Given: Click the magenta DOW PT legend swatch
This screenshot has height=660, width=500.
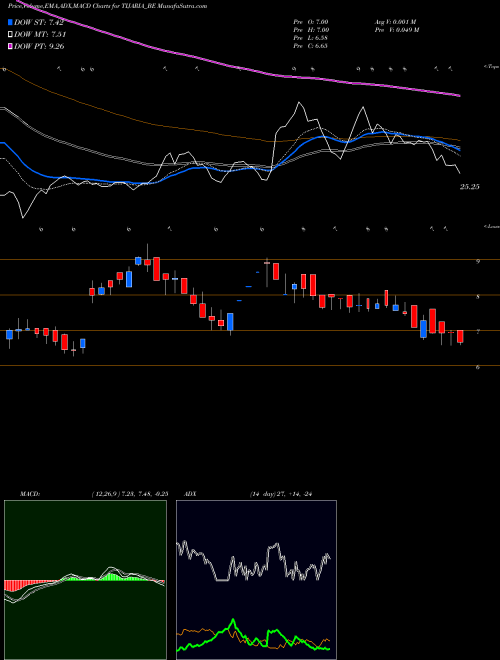Looking at the screenshot, I should pos(10,46).
